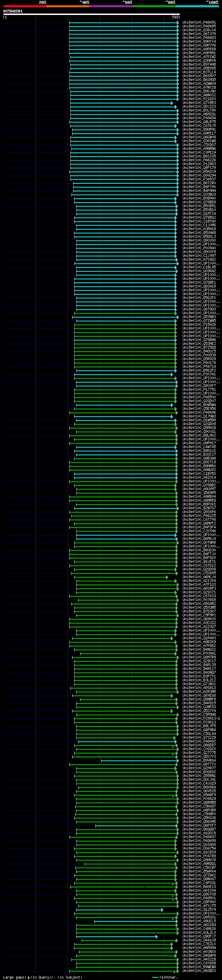
Task: Select hit label UniRef100_Q17HW3
Action: (199, 416)
